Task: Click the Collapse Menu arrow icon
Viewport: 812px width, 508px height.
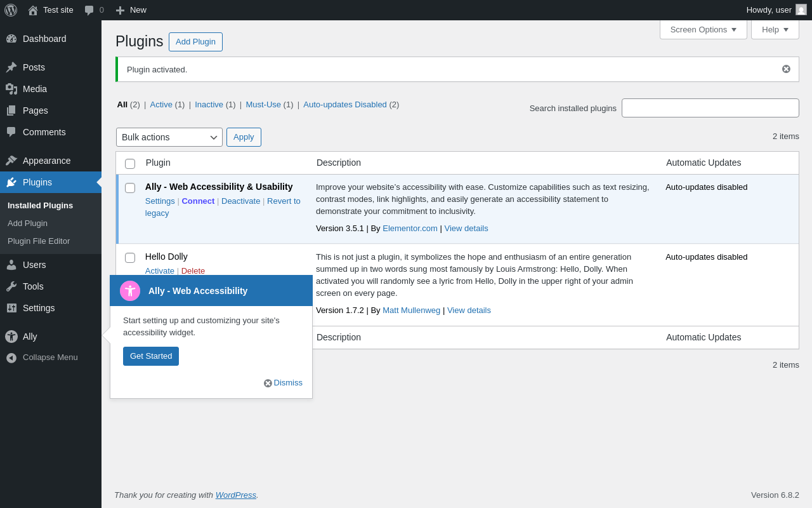Action: coord(11,358)
